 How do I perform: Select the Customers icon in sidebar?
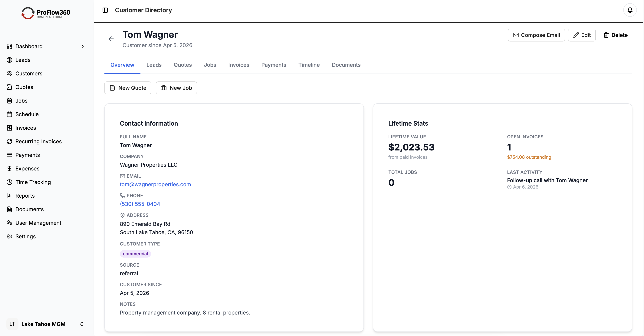(9, 73)
